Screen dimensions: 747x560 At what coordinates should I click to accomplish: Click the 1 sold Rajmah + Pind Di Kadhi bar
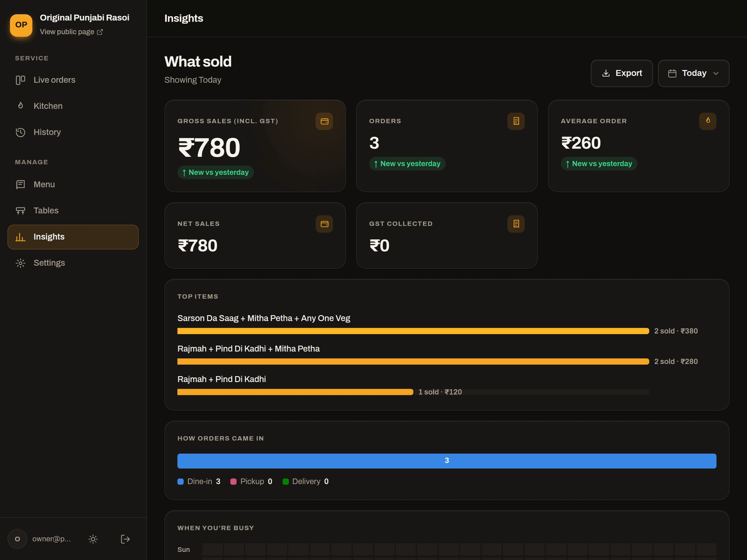point(295,392)
